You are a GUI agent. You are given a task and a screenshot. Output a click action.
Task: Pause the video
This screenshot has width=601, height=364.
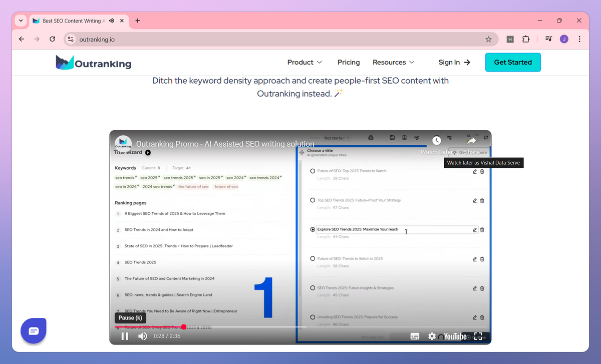coord(125,336)
